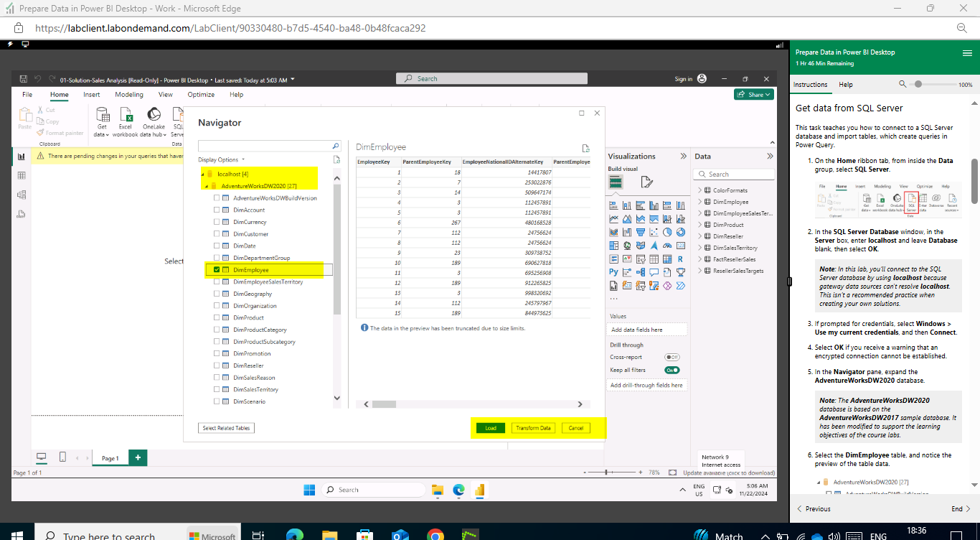Screen dimensions: 980x540
Task: Select the Page 1 report tab
Action: pos(110,458)
